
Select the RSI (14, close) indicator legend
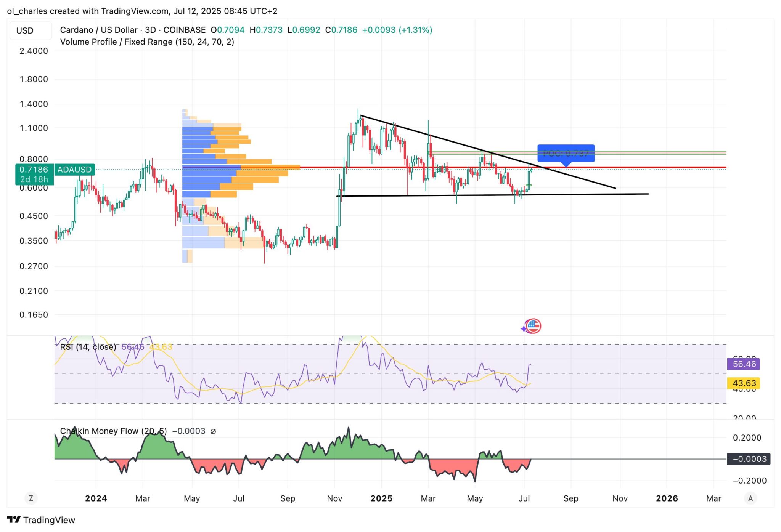point(88,347)
